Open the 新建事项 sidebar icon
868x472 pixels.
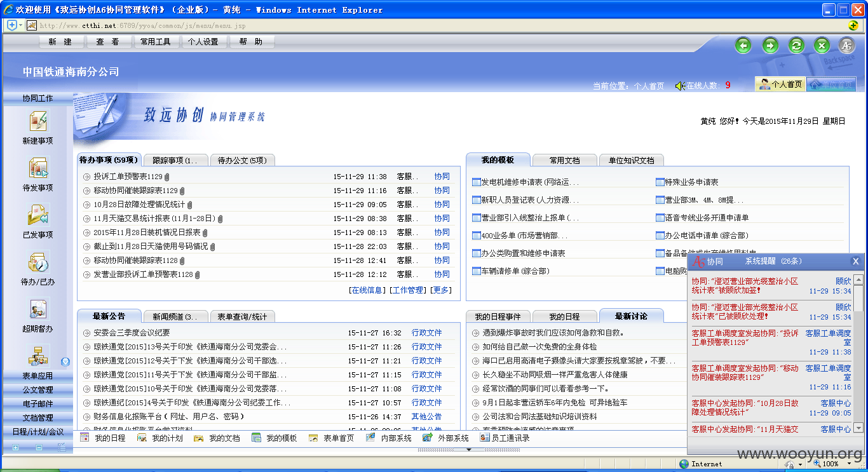click(37, 122)
